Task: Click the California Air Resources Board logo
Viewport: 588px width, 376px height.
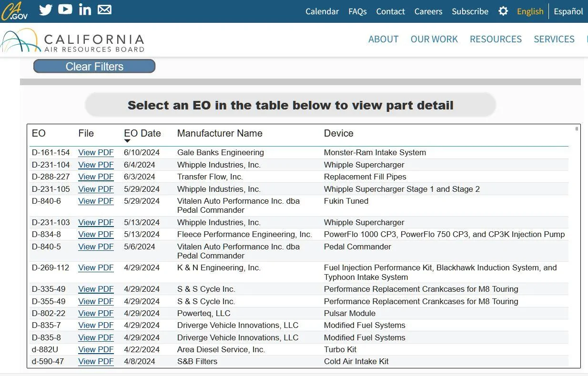Action: [72, 41]
